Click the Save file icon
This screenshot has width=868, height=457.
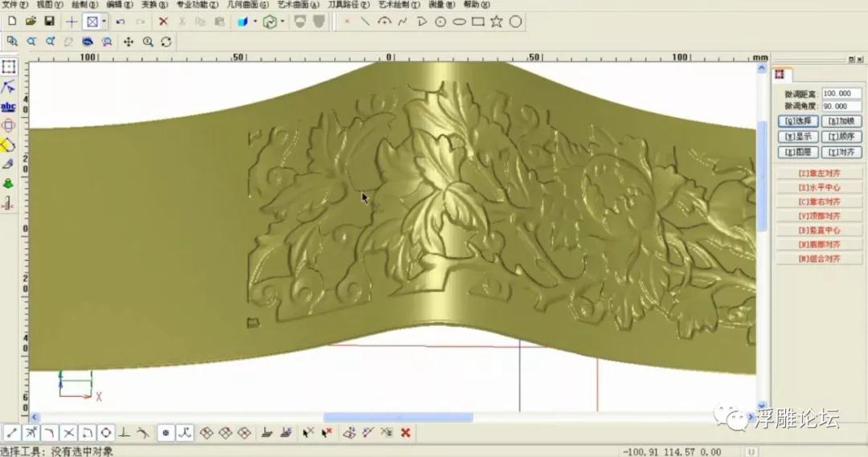pyautogui.click(x=49, y=22)
